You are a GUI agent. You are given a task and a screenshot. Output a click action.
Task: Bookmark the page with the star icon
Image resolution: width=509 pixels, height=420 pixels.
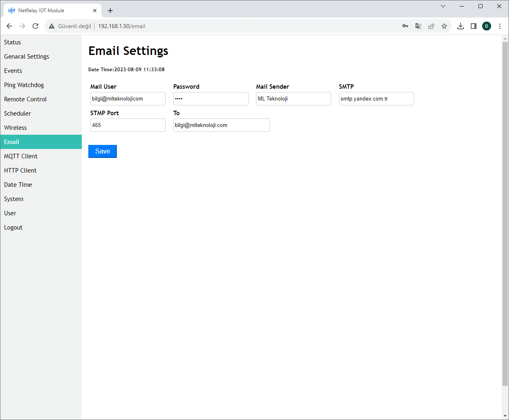[x=444, y=26]
